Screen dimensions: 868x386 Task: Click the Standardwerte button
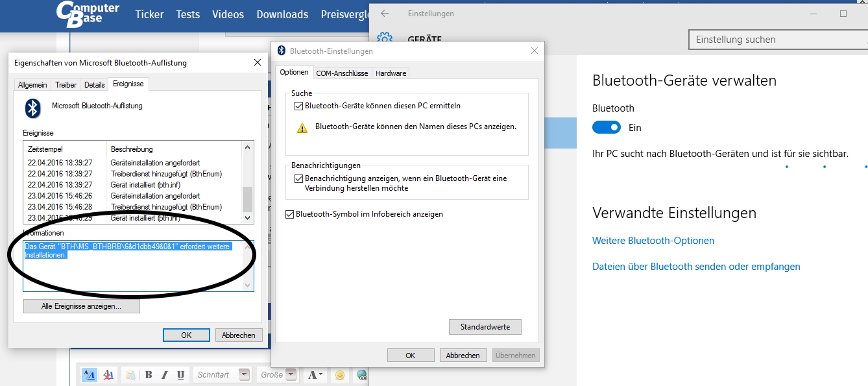pyautogui.click(x=485, y=327)
